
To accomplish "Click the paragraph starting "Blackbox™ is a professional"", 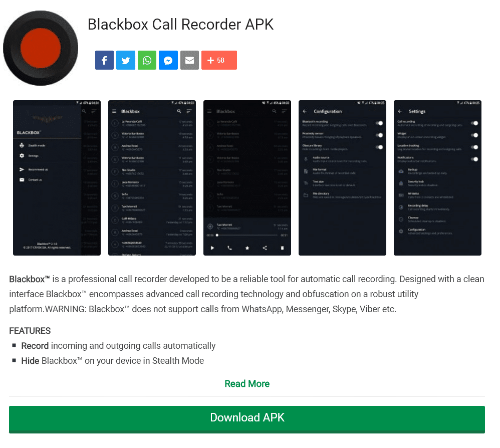I will (x=247, y=294).
